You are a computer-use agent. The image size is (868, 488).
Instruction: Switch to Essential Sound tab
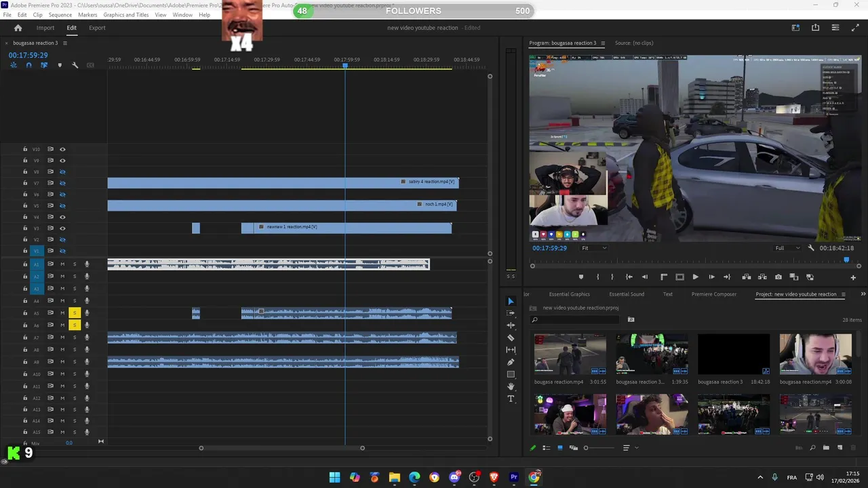[627, 294]
